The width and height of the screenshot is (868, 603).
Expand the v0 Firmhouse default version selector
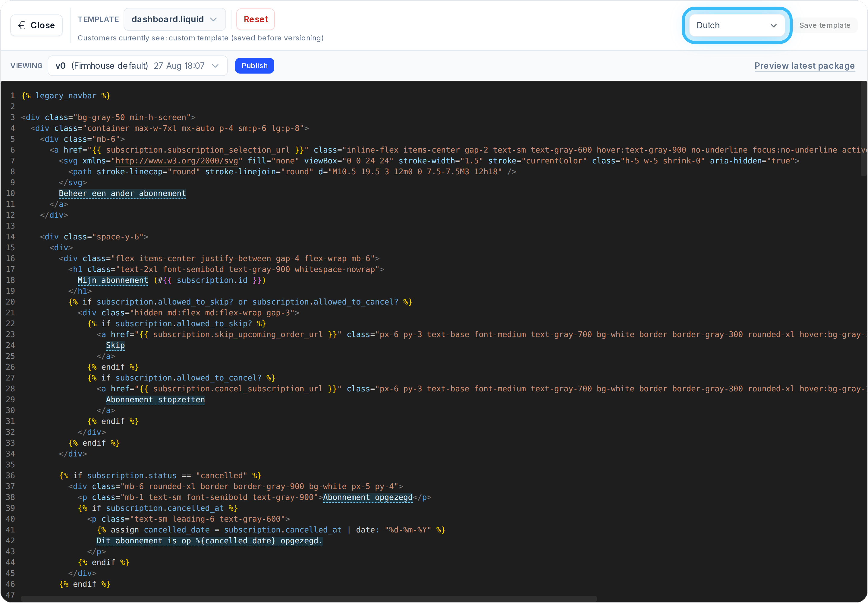(x=137, y=66)
